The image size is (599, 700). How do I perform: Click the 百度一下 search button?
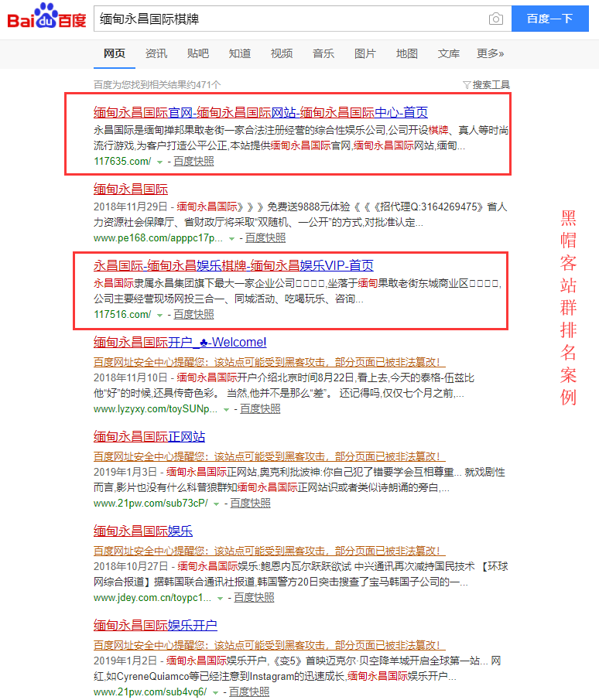click(550, 19)
